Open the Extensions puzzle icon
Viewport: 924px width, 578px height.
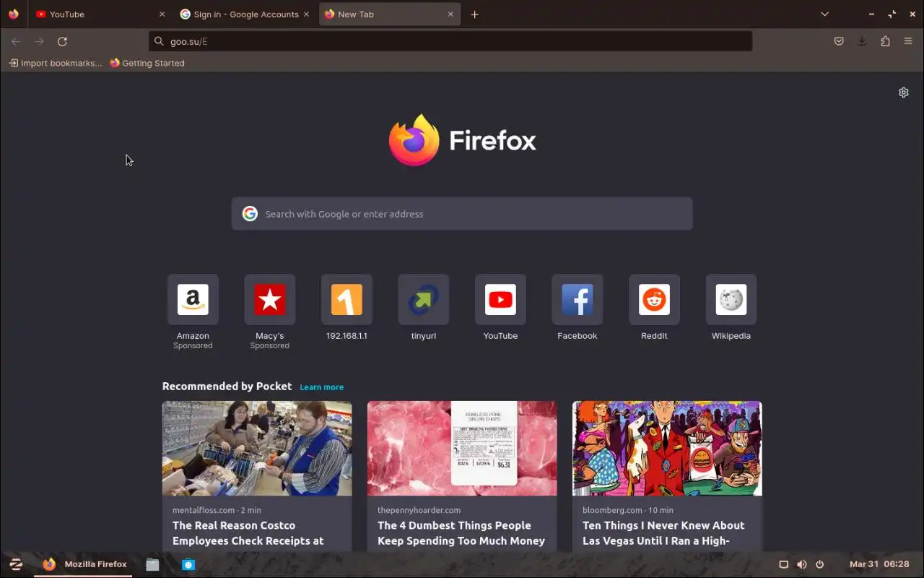[885, 41]
